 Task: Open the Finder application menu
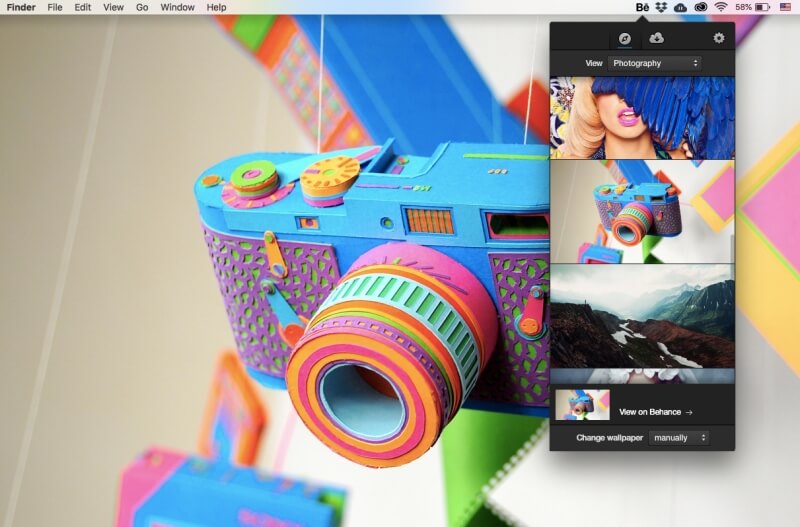pyautogui.click(x=21, y=7)
